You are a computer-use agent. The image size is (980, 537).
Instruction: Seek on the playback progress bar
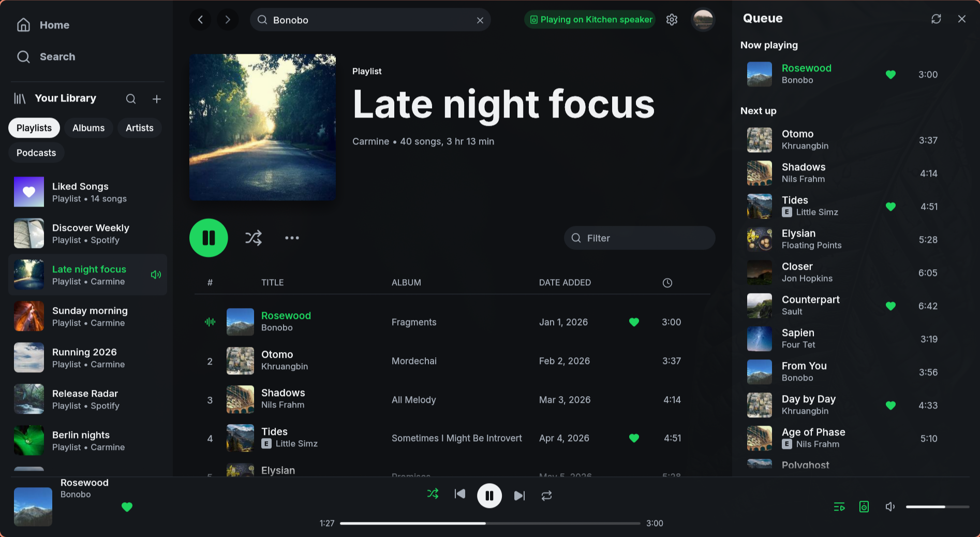click(490, 523)
